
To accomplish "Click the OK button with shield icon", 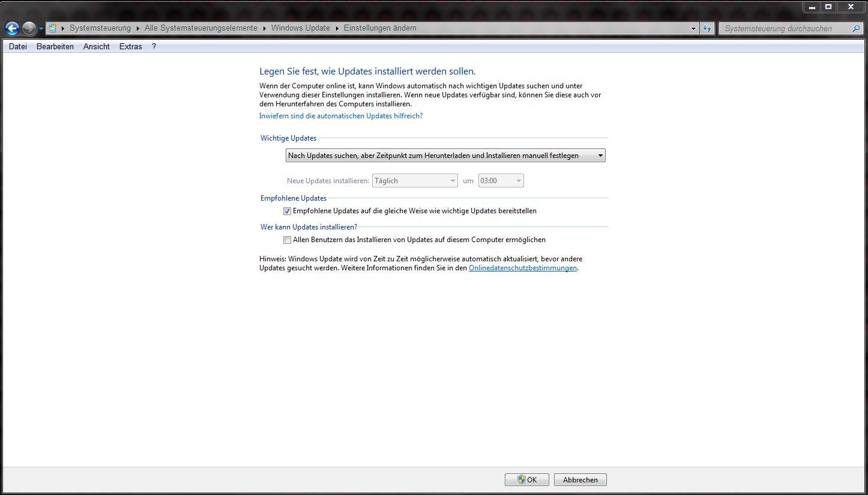I will tap(526, 480).
